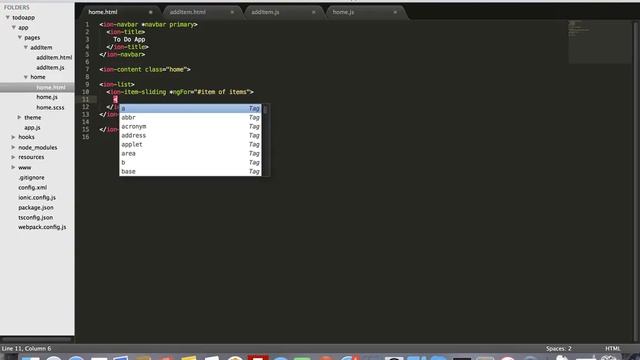Open addItem.js in the sidebar
640x360 pixels.
[50, 67]
